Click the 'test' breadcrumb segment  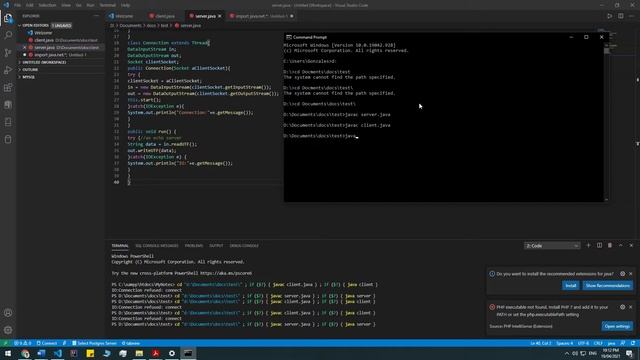point(164,25)
